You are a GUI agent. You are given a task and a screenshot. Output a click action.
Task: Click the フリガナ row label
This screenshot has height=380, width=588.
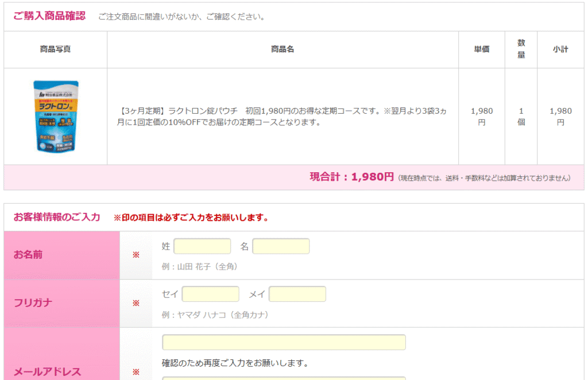point(33,303)
